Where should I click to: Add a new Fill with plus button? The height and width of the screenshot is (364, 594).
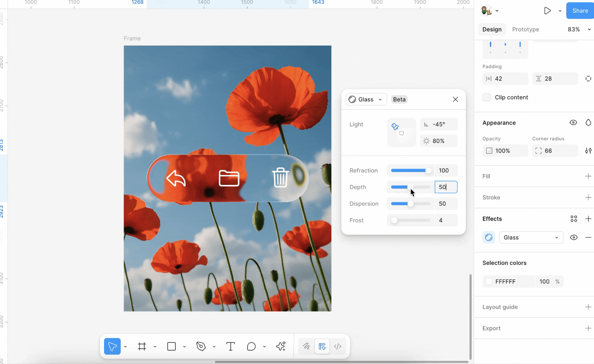588,176
